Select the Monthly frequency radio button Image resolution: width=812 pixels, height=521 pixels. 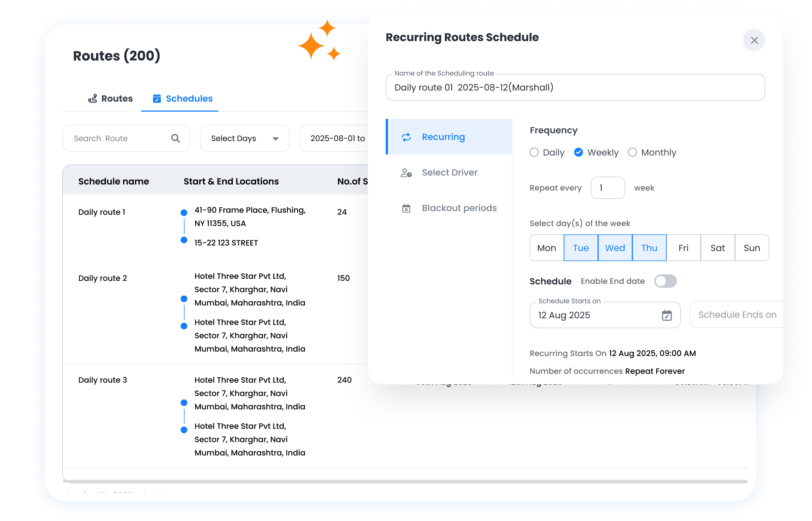(x=632, y=152)
